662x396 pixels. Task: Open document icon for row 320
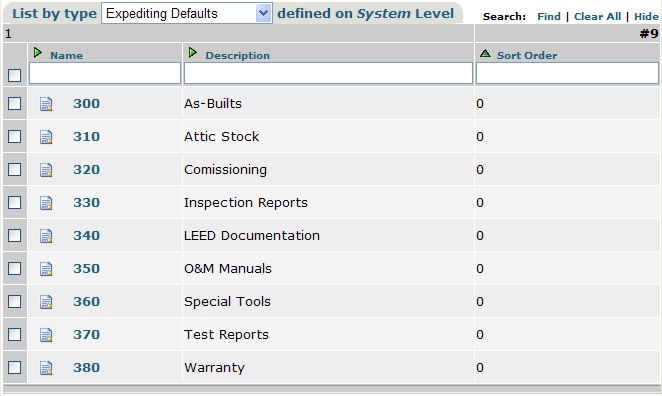pos(46,170)
